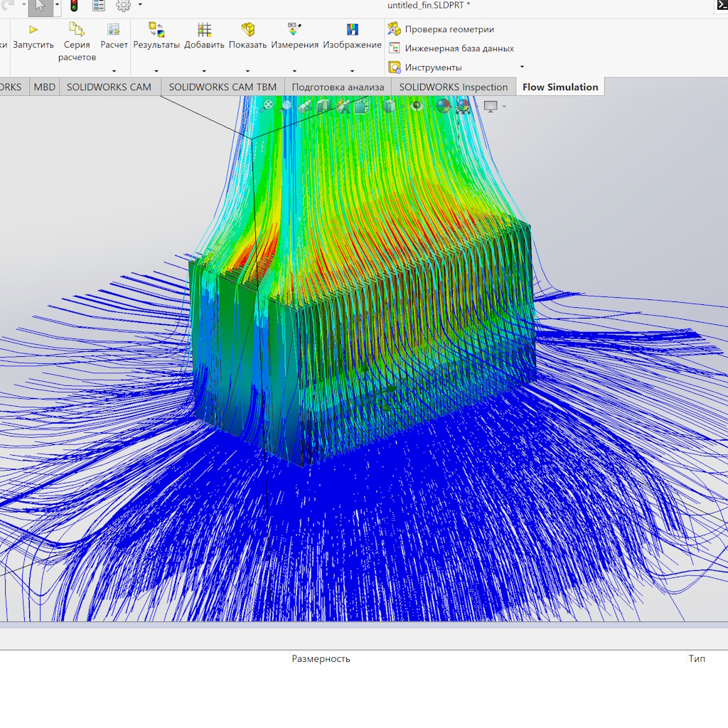Open Серия расчетов batch run tool

point(77,30)
